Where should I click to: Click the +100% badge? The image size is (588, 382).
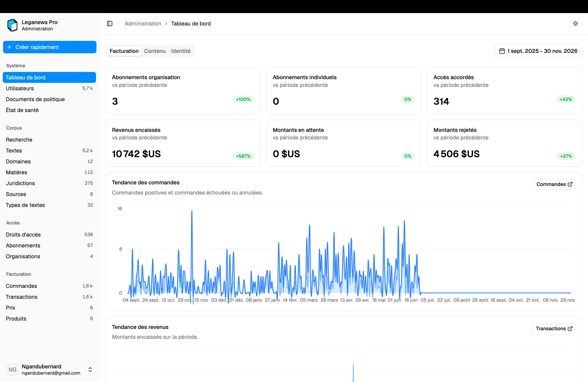(x=243, y=99)
